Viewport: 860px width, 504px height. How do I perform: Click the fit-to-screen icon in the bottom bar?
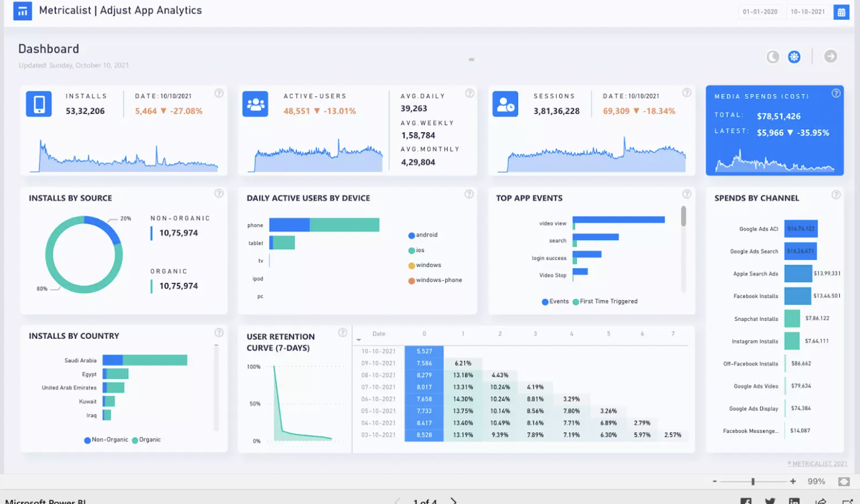[844, 480]
